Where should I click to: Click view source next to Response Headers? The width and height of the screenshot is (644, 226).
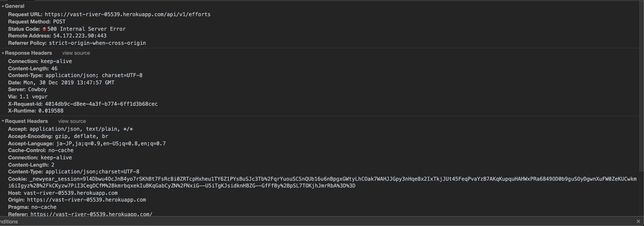(76, 53)
